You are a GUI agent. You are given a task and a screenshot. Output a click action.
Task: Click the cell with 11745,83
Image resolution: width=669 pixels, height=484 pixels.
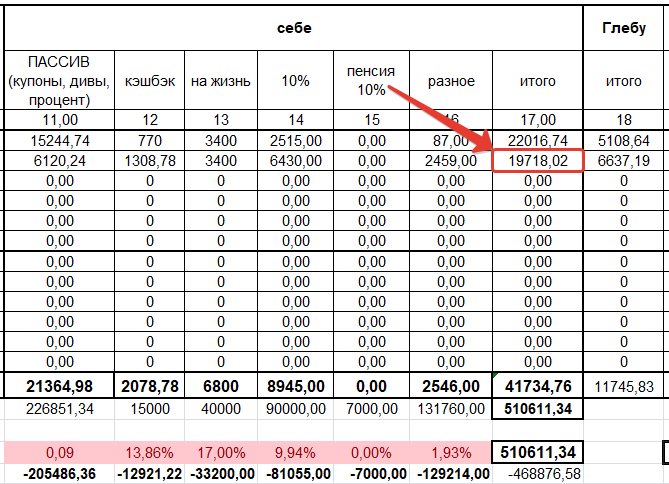point(623,386)
